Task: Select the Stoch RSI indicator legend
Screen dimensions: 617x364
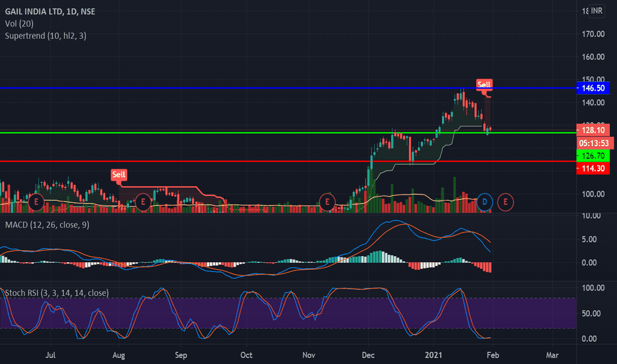Action: [x=57, y=293]
